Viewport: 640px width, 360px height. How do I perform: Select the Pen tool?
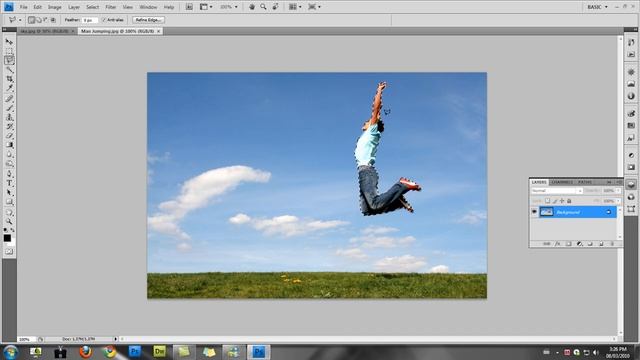point(9,174)
